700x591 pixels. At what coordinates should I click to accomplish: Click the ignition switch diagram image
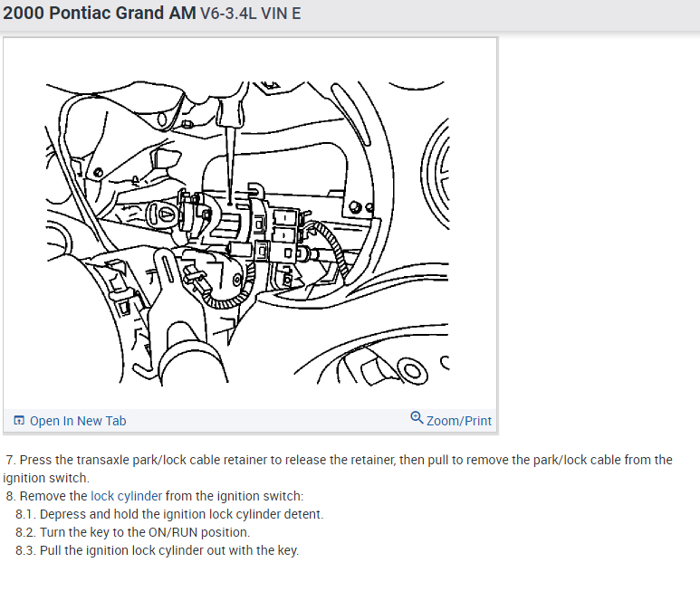(x=248, y=233)
